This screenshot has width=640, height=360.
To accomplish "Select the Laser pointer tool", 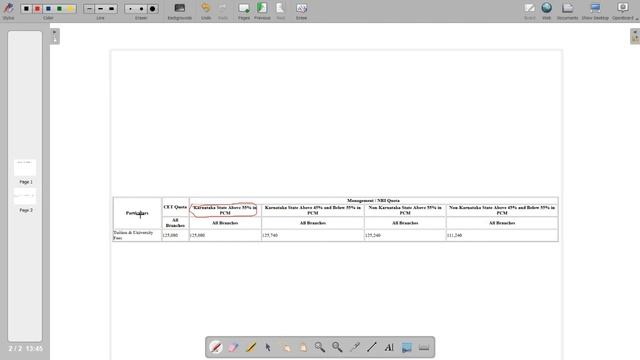I will coord(355,347).
